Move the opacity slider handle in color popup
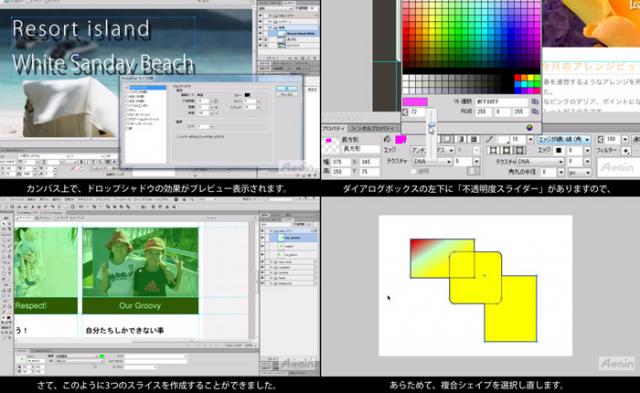The height and width of the screenshot is (393, 640). pos(431,124)
